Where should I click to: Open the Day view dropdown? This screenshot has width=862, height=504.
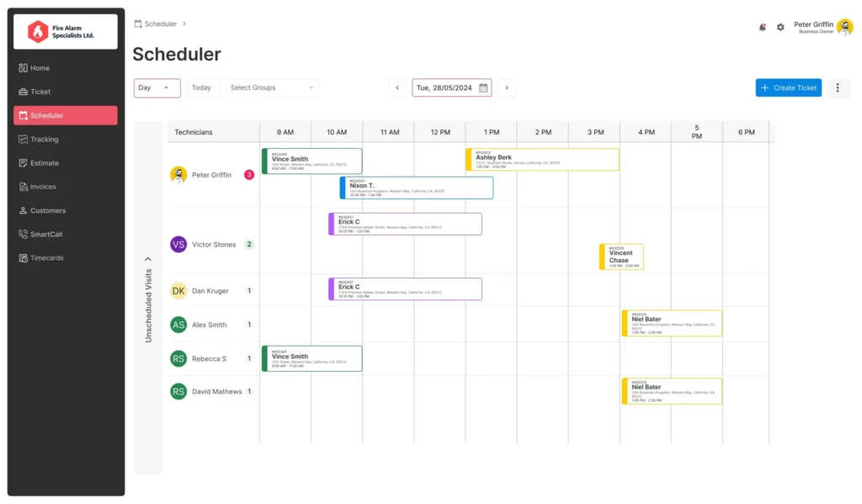click(x=157, y=88)
